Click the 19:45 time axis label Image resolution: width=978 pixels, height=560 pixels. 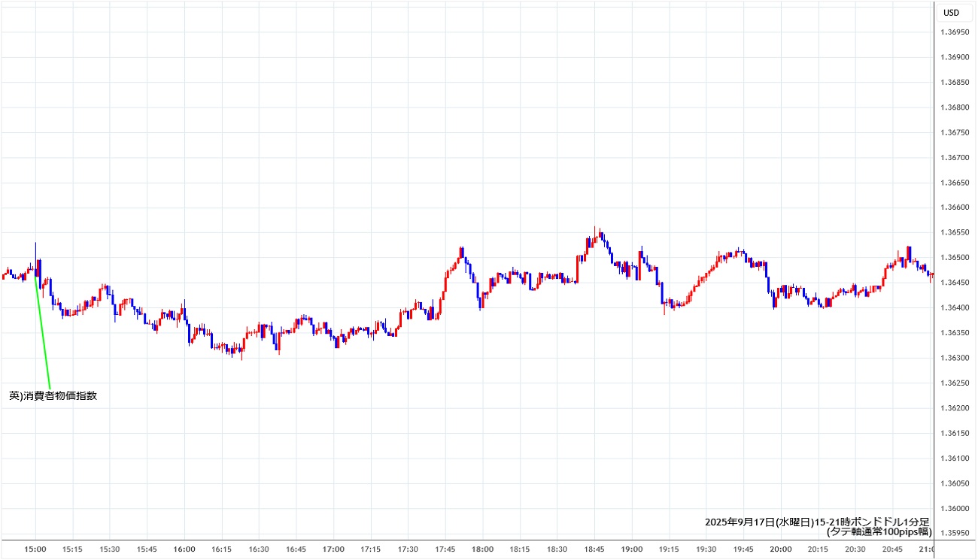pos(743,549)
